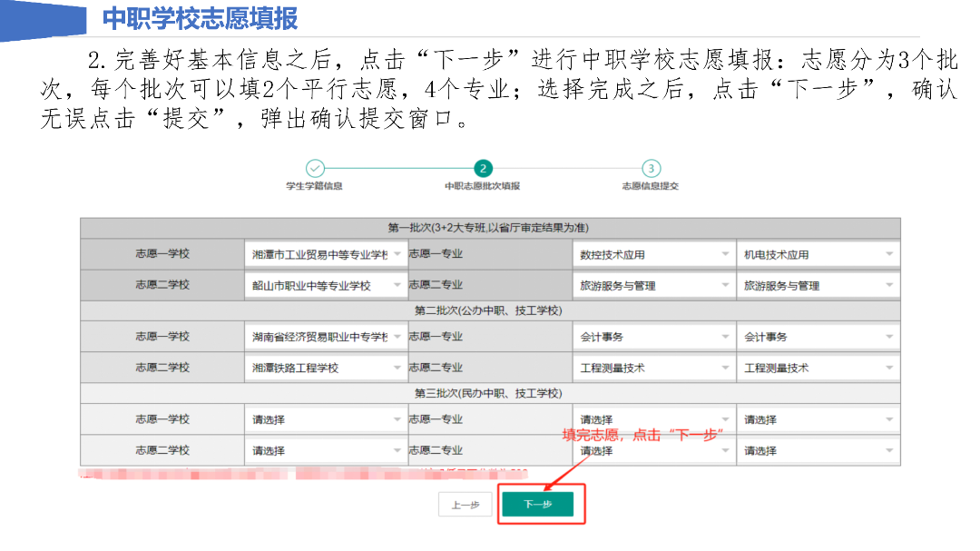
Task: Open the left 工程测量技术 major dropdown
Action: 653,368
